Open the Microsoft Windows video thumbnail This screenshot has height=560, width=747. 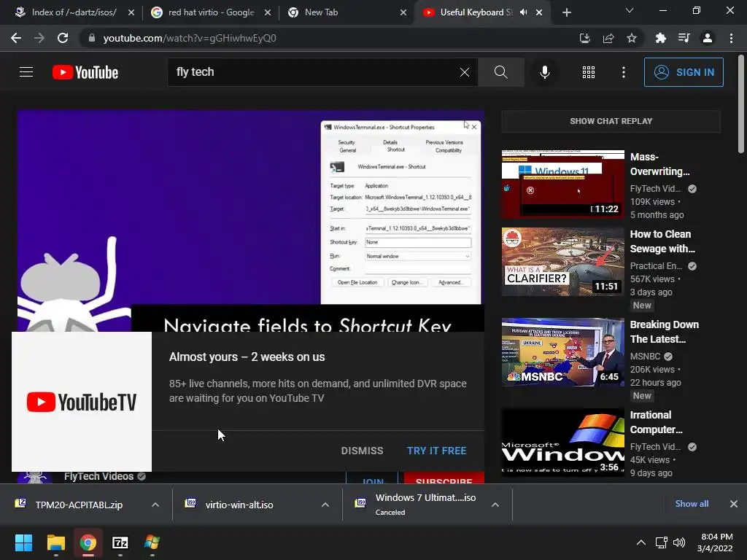coord(562,443)
